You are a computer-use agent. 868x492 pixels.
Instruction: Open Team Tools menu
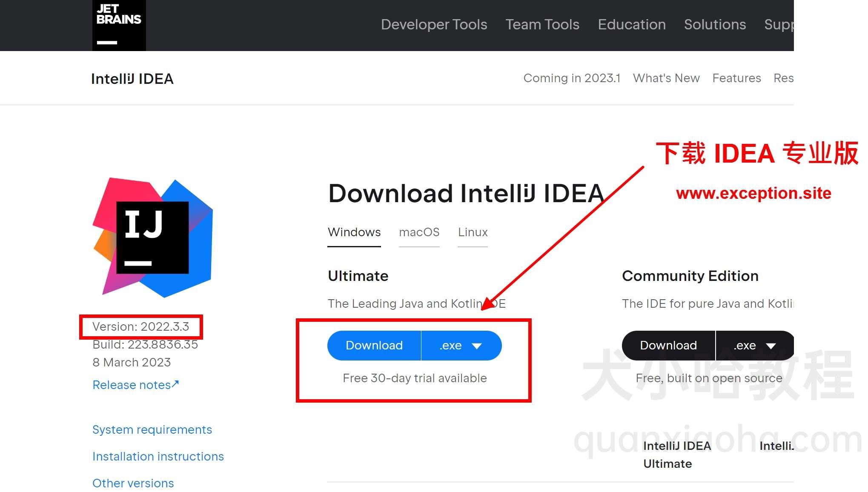[x=542, y=25]
